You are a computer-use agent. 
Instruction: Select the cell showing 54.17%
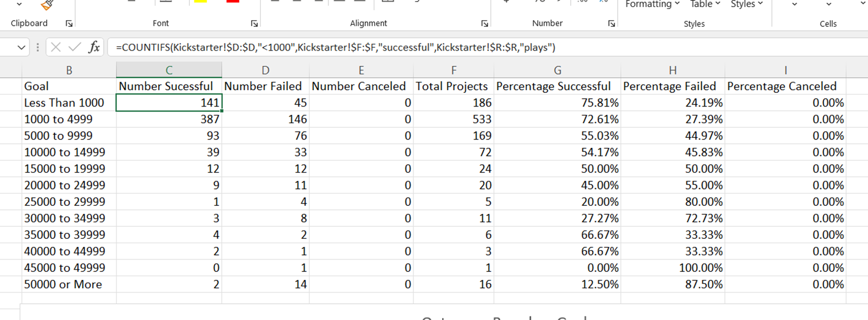point(557,152)
